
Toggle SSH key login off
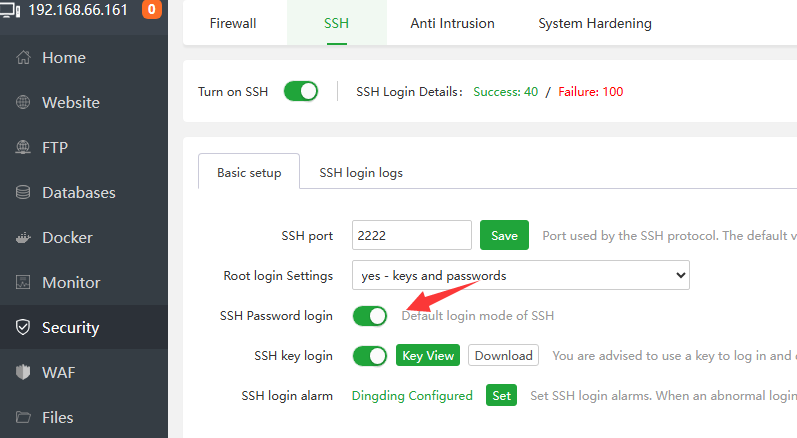click(x=370, y=355)
